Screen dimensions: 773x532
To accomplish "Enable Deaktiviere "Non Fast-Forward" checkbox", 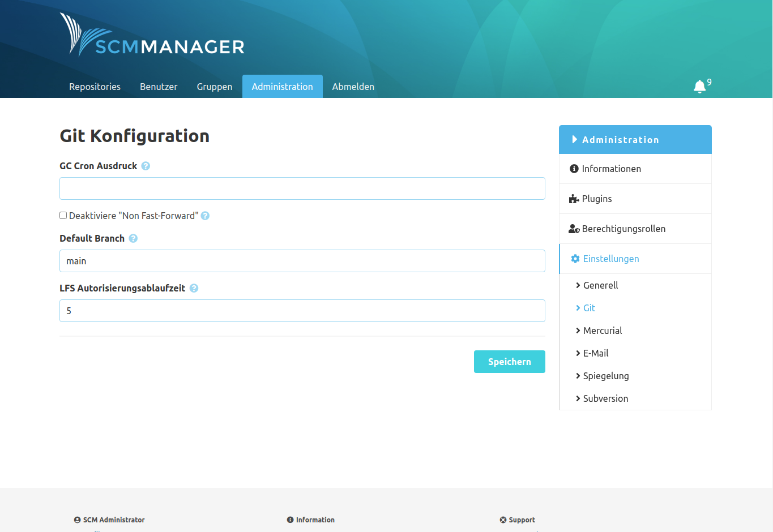I will pyautogui.click(x=63, y=215).
